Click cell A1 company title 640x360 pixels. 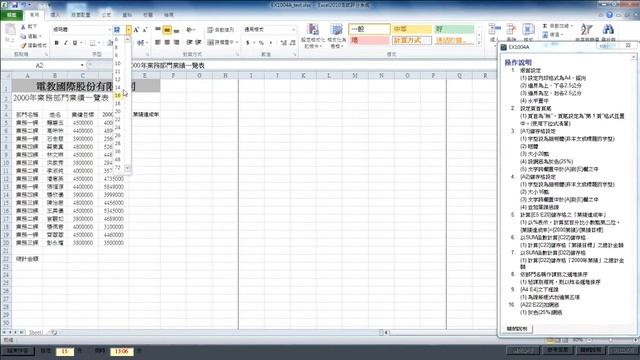pyautogui.click(x=86, y=86)
